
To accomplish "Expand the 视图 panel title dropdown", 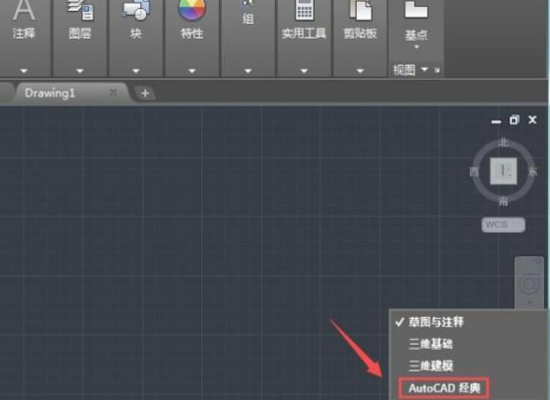I will 424,69.
